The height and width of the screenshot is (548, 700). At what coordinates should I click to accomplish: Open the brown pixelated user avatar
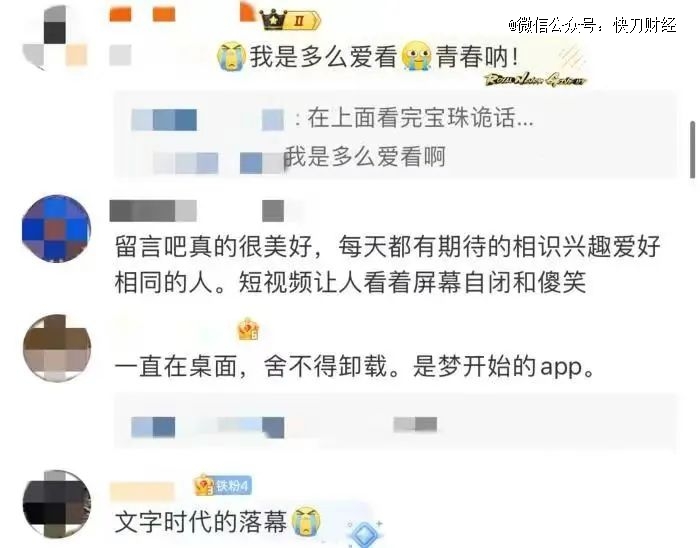point(57,348)
